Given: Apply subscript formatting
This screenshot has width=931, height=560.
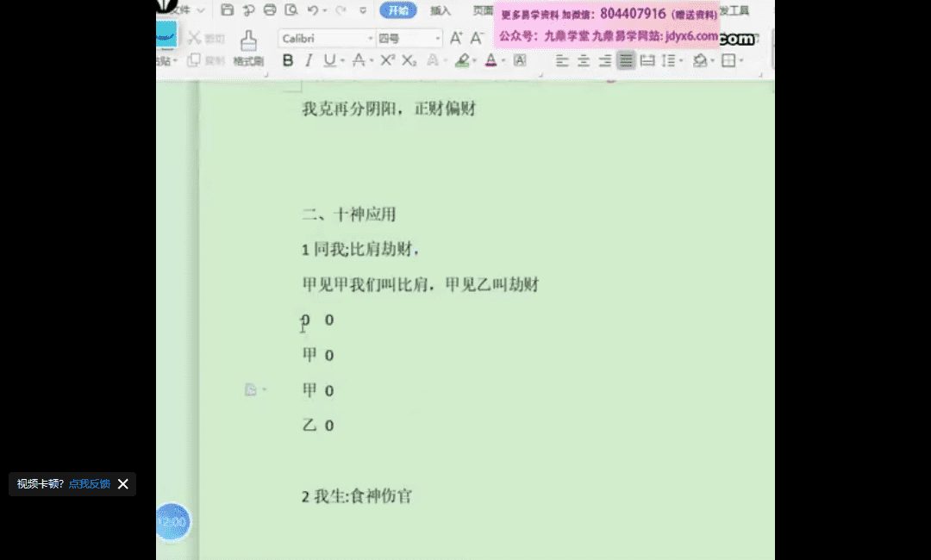Looking at the screenshot, I should pos(409,60).
